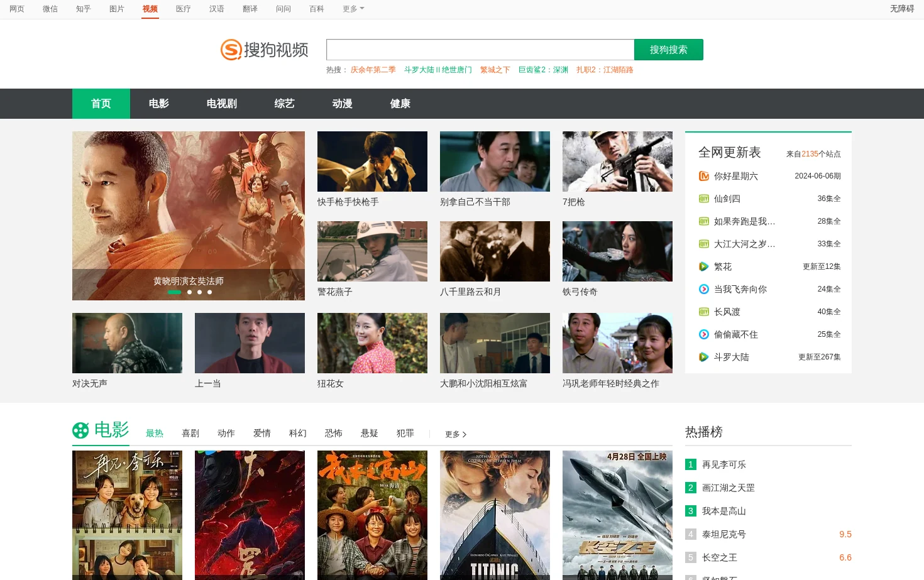The height and width of the screenshot is (580, 924).
Task: Open the 综艺 navigation tab
Action: pos(285,104)
